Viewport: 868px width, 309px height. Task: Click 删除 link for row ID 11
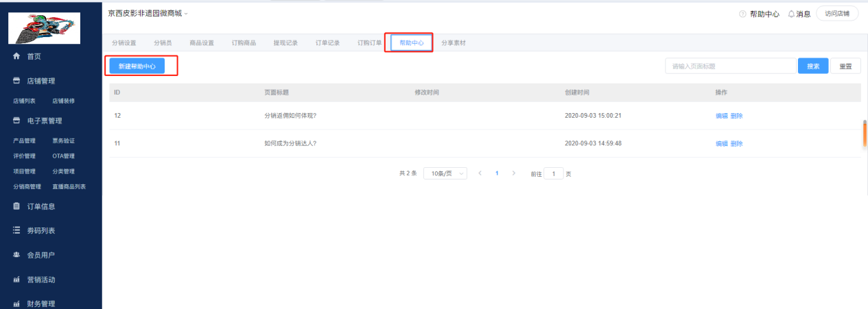pos(736,144)
